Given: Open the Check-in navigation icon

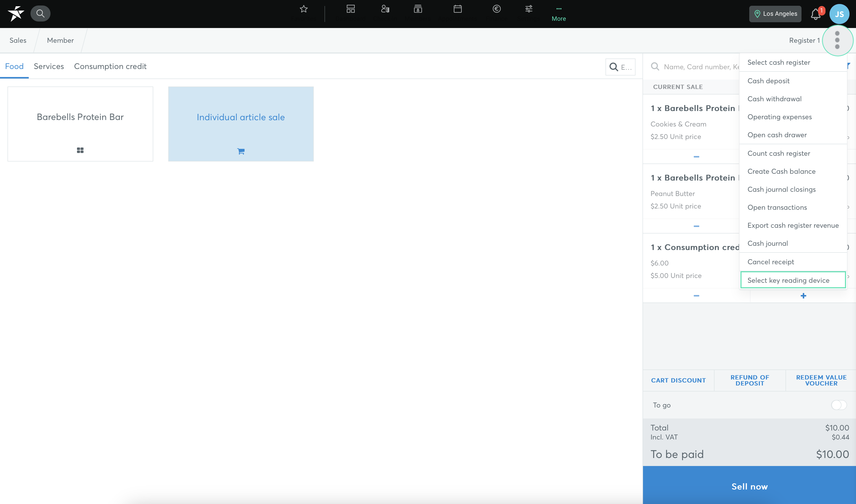Looking at the screenshot, I should [x=385, y=9].
